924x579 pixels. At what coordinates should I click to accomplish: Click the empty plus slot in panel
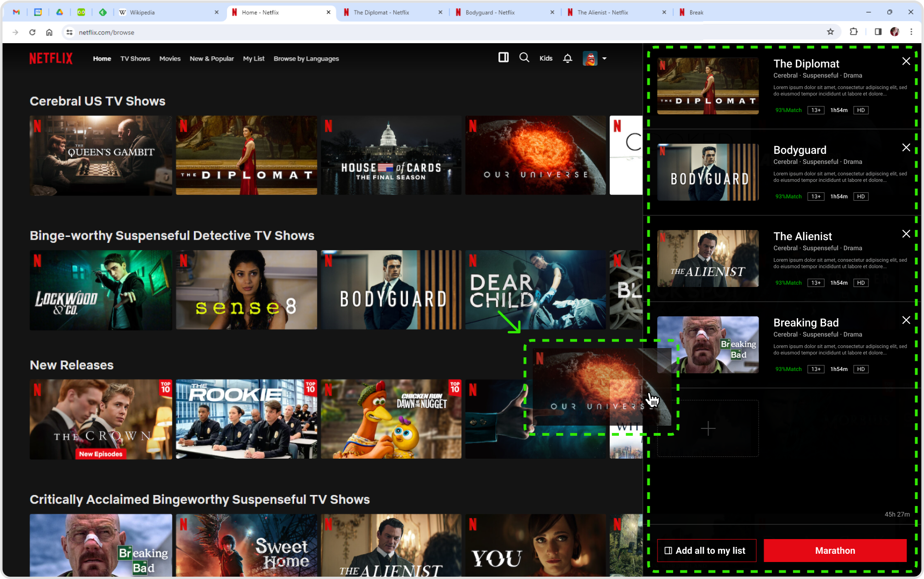708,428
